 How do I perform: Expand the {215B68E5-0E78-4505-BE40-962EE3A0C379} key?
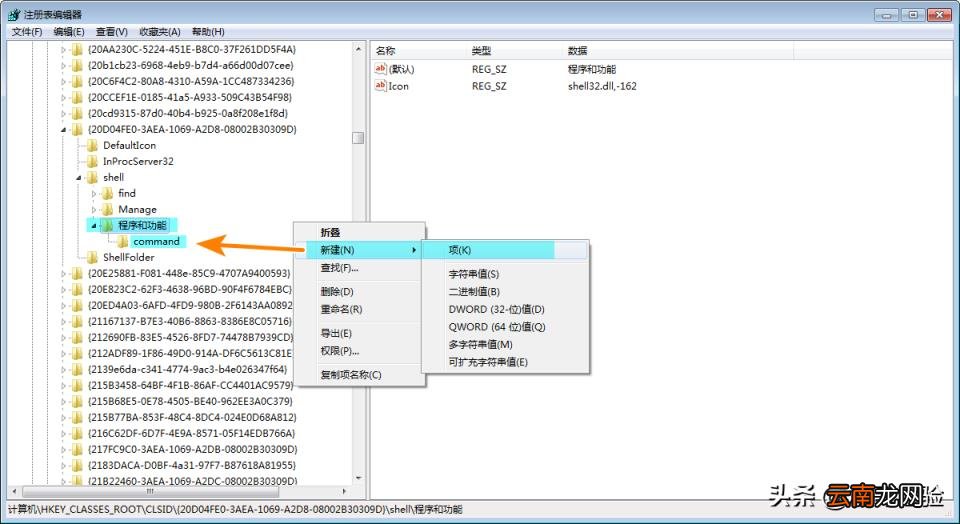click(64, 402)
